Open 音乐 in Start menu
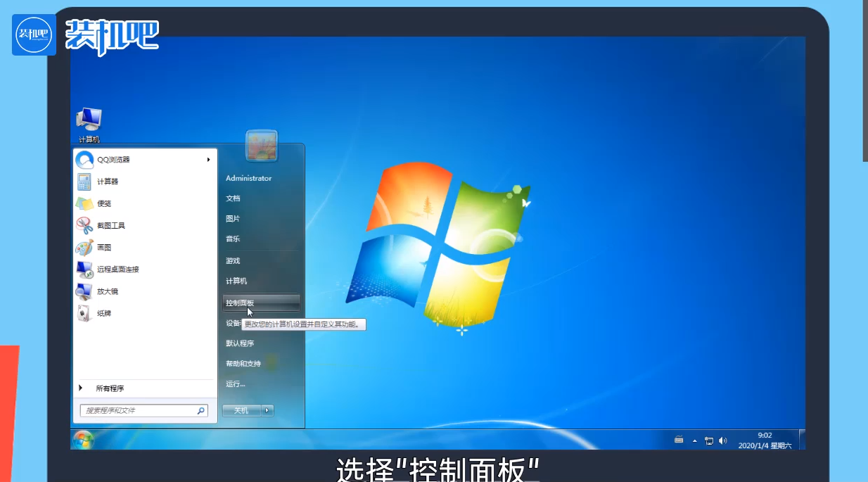Image resolution: width=868 pixels, height=482 pixels. point(233,239)
